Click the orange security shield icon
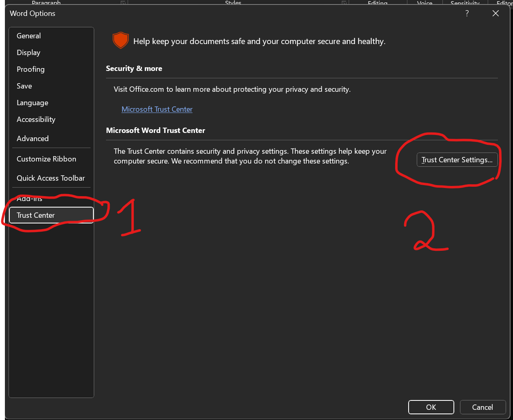 [120, 40]
